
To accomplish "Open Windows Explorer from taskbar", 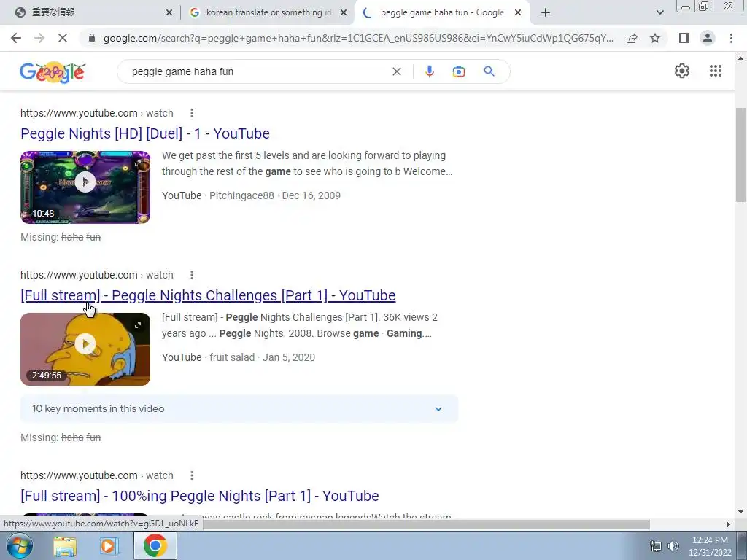I will click(x=65, y=545).
